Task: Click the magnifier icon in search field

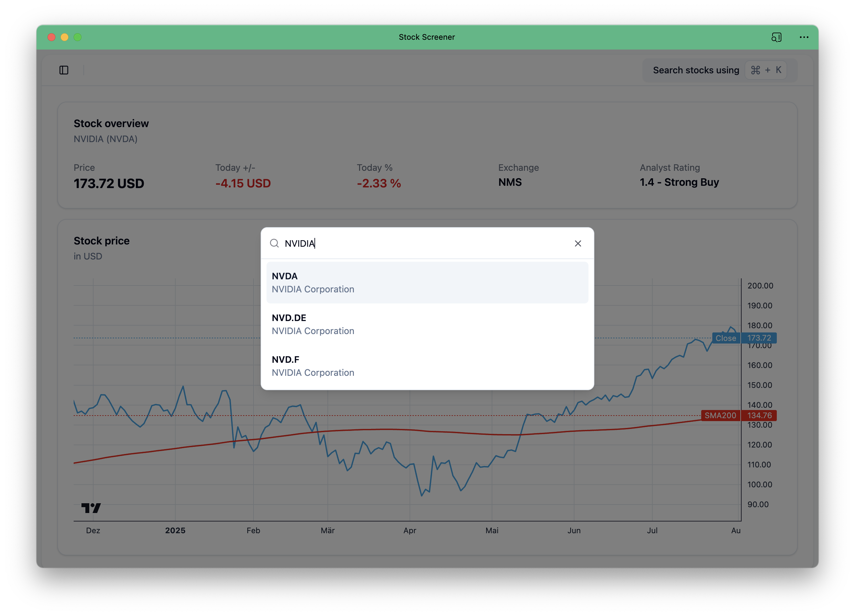Action: point(274,243)
